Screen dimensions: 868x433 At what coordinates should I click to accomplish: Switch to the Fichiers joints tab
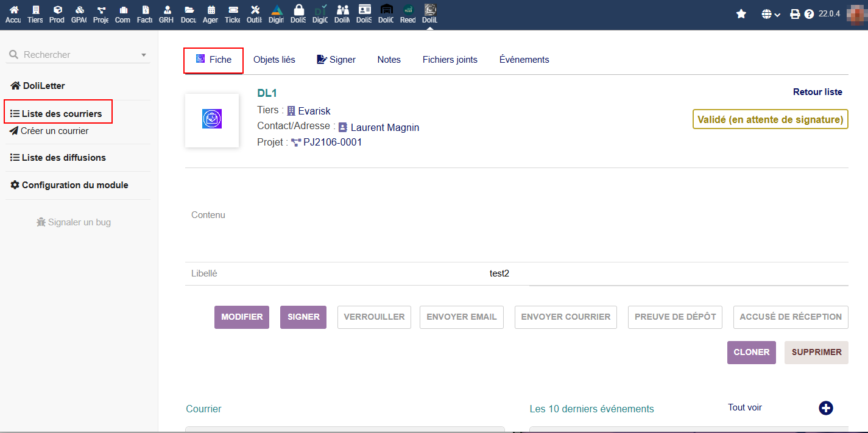click(450, 60)
